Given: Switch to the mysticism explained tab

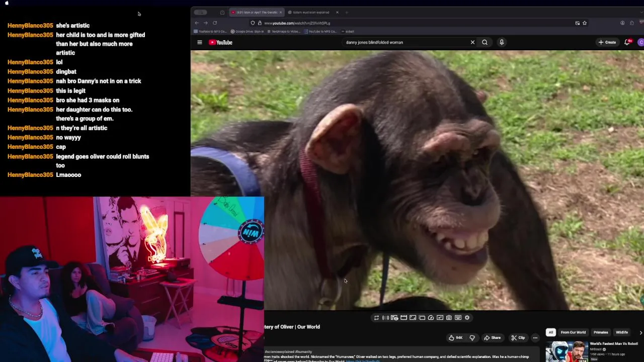Looking at the screenshot, I should point(310,12).
